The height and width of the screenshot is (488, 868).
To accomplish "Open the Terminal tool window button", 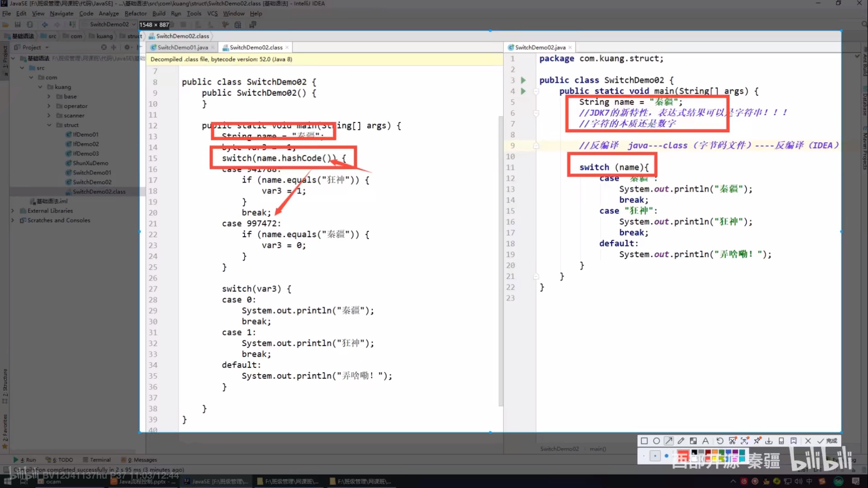I will click(x=97, y=460).
